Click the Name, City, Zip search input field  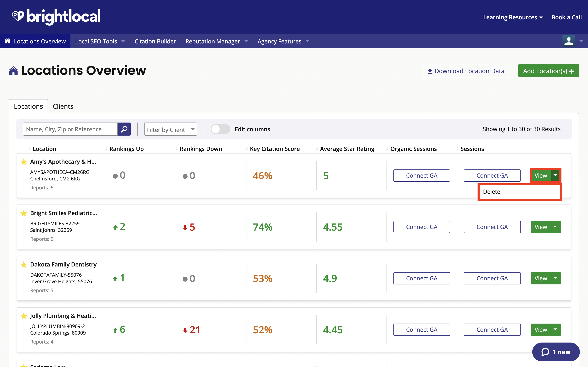70,129
